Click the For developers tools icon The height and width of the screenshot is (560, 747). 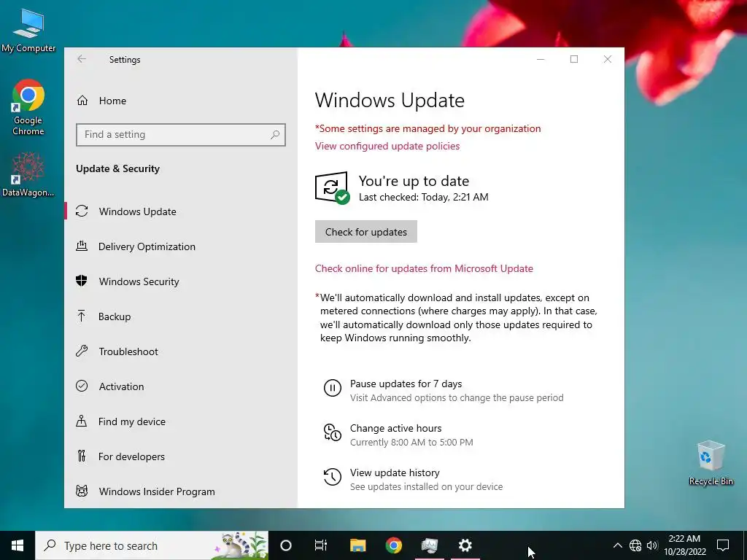[82, 456]
